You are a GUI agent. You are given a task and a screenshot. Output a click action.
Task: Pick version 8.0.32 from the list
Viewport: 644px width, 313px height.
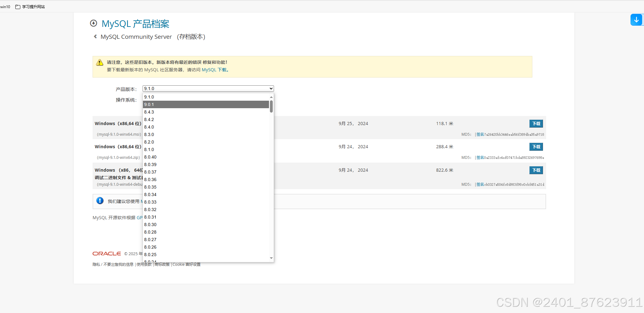click(x=206, y=210)
